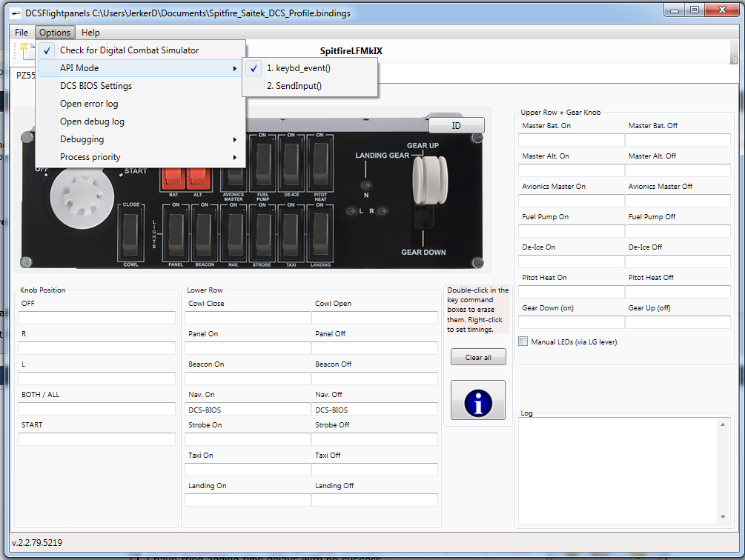Click the Master Alt. Off input box
Screen dimensions: 745x560
[x=678, y=170]
